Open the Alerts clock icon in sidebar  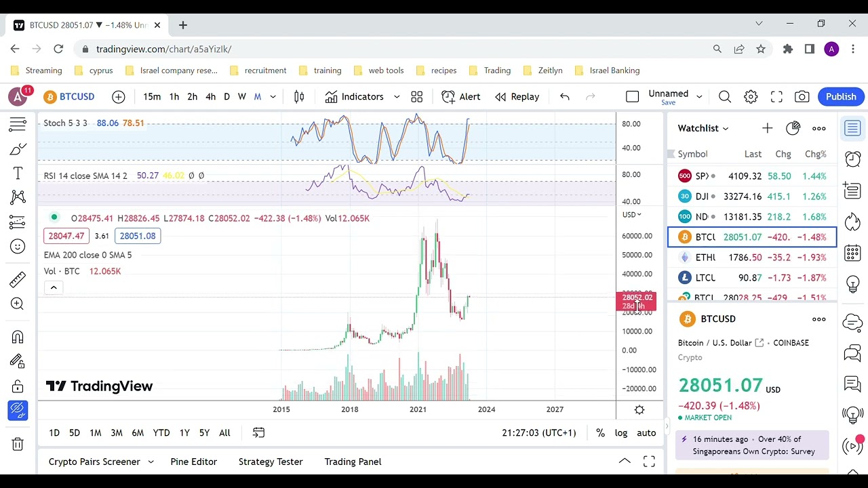(852, 159)
